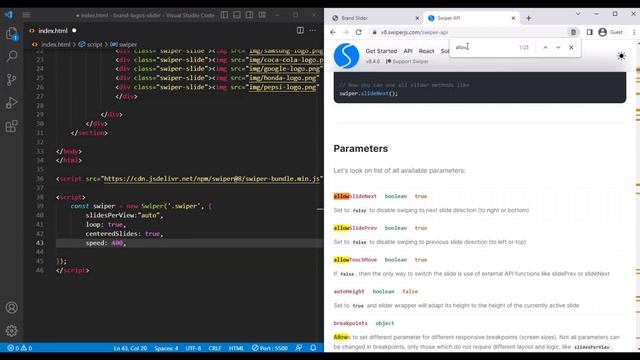640x360 pixels.
Task: Change Spaces: 4 indentation setting
Action: point(166,348)
